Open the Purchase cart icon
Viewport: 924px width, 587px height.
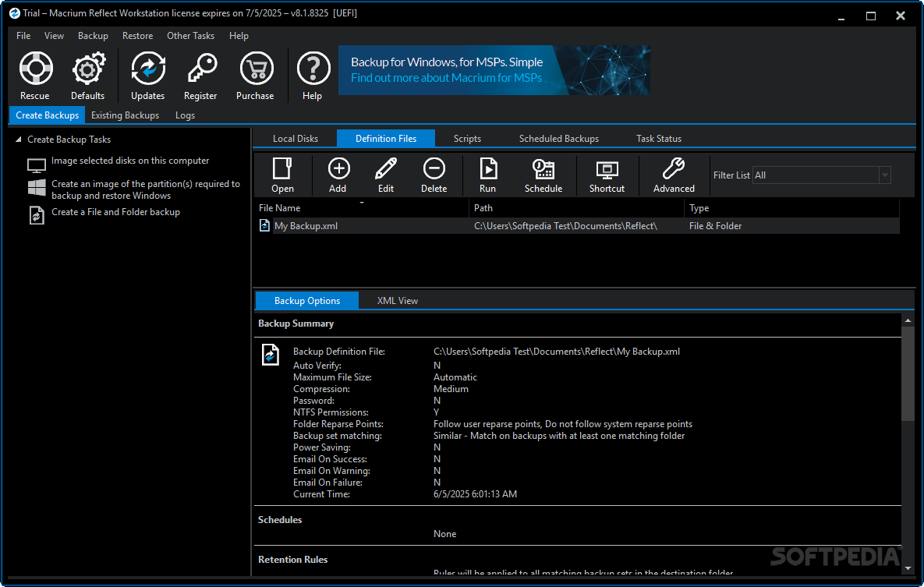(257, 69)
